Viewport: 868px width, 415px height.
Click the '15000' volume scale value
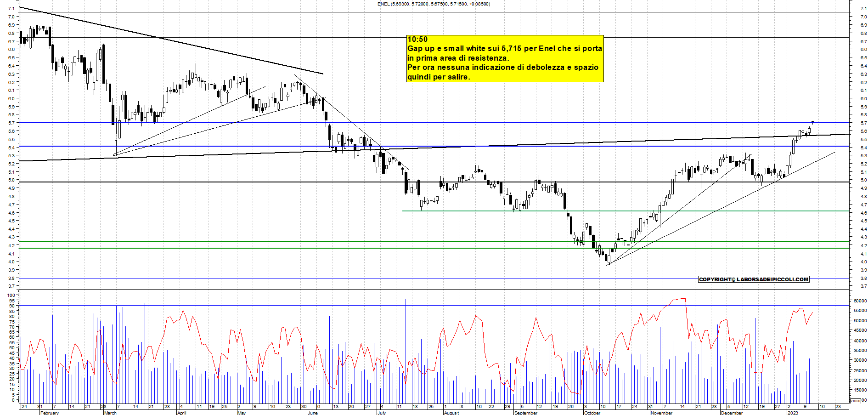860,390
